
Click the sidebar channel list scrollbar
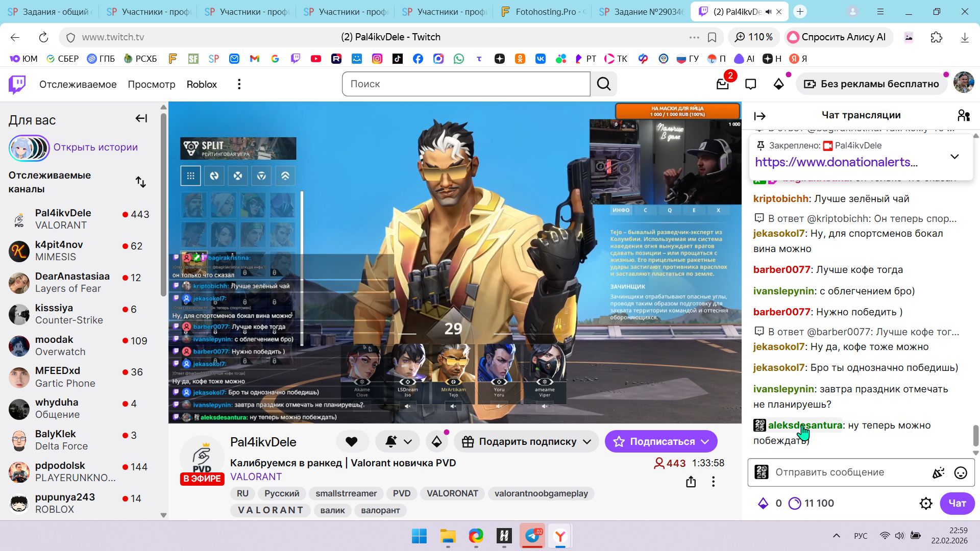coord(163,204)
